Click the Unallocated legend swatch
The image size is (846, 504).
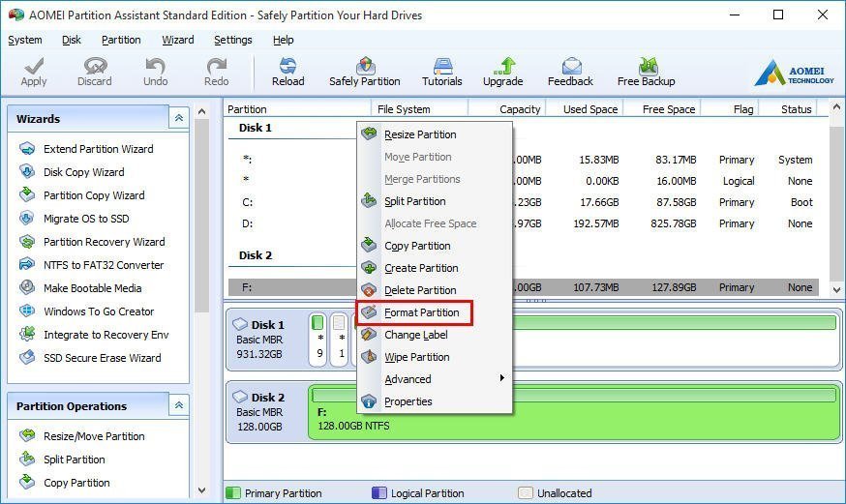525,492
